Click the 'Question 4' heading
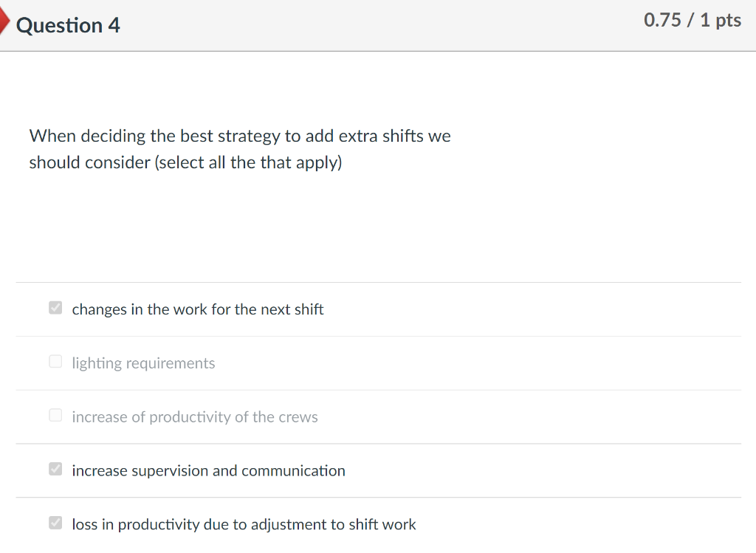Viewport: 756px width, 553px height. pyautogui.click(x=68, y=26)
